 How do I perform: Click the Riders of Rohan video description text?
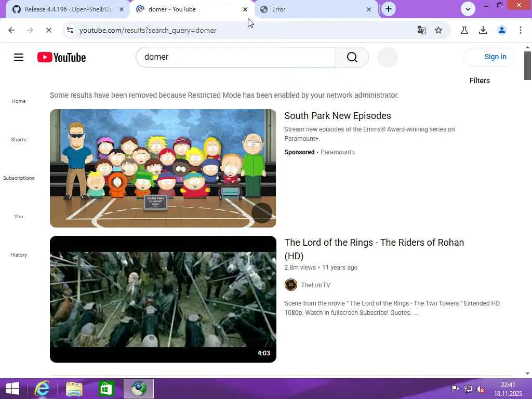[x=392, y=308]
